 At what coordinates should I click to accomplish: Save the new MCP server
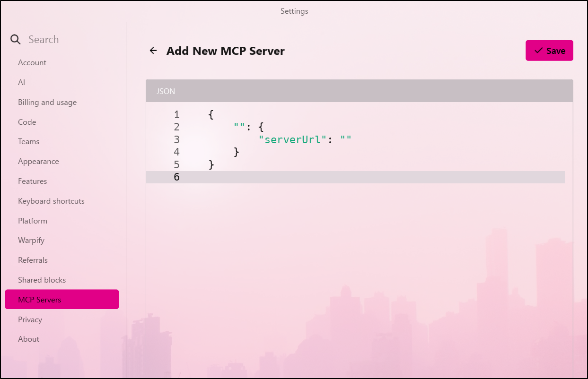click(x=549, y=51)
